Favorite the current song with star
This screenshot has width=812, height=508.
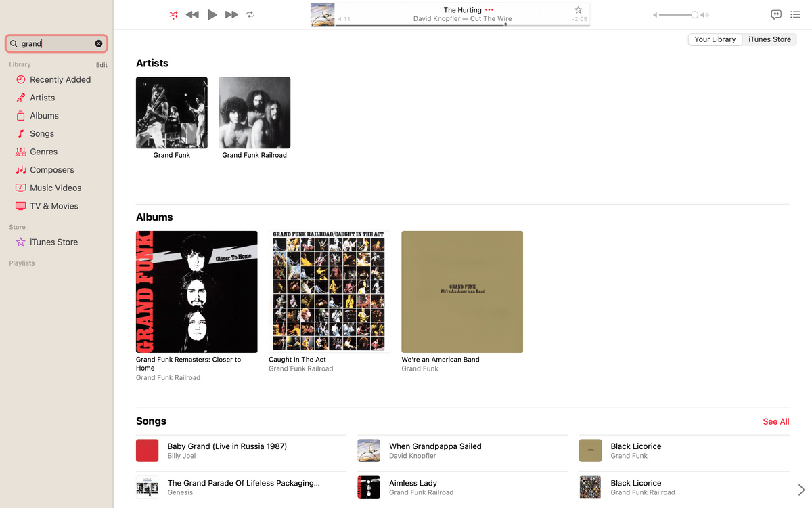pyautogui.click(x=578, y=10)
